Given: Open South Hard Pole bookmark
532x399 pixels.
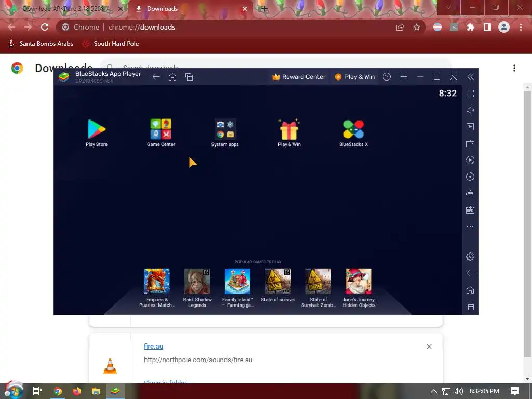Looking at the screenshot, I should [111, 44].
